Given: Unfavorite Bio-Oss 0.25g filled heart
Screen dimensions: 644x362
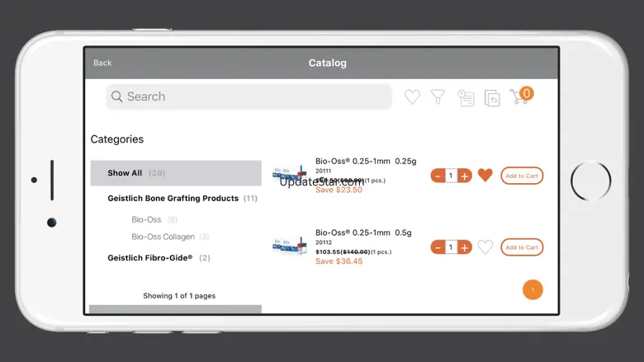Looking at the screenshot, I should click(x=485, y=176).
